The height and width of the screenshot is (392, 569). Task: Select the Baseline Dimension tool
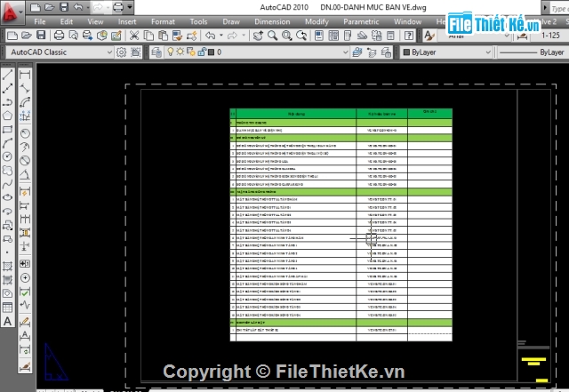point(25,206)
